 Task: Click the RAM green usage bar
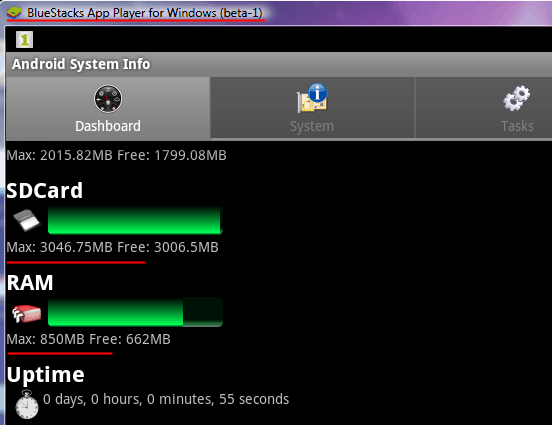(x=135, y=312)
